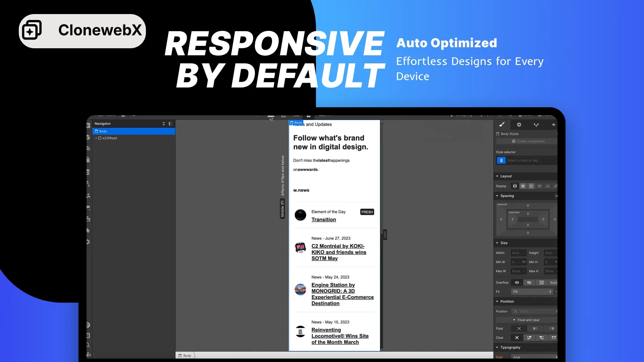
Task: Open the Transition link in preview
Action: pyautogui.click(x=323, y=220)
